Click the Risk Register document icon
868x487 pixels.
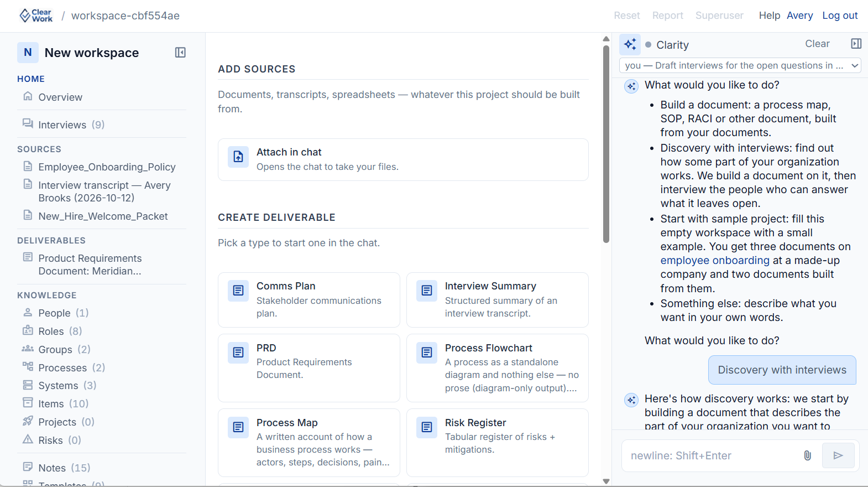(427, 427)
